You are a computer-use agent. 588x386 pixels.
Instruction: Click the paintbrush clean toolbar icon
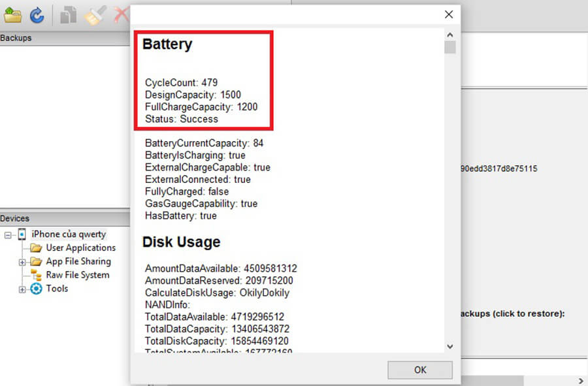(95, 14)
